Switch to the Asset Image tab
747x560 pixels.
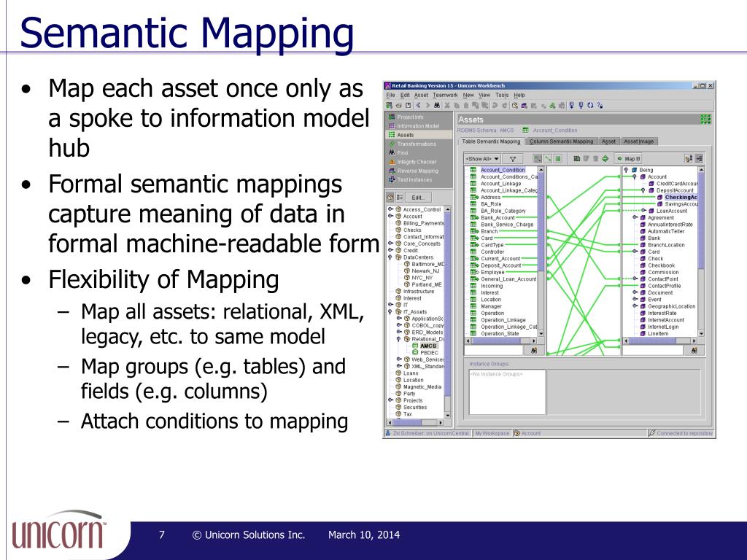click(638, 141)
